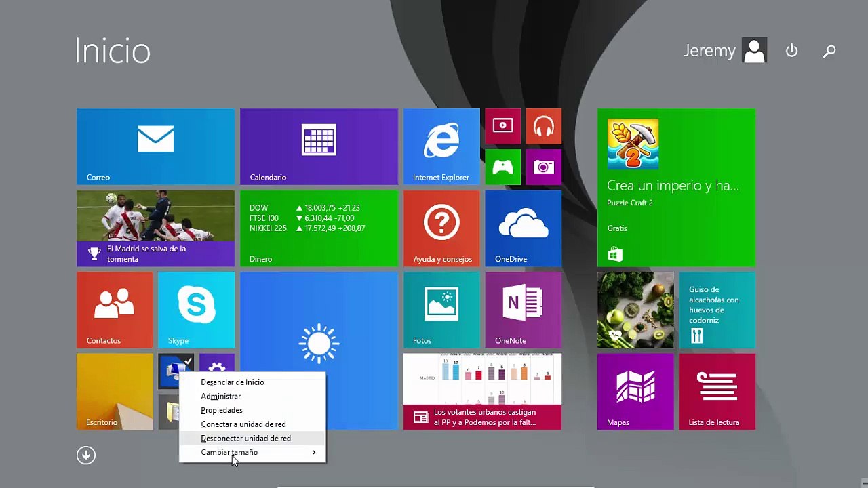Open the OneDrive tile
The image size is (868, 488).
[x=523, y=228]
